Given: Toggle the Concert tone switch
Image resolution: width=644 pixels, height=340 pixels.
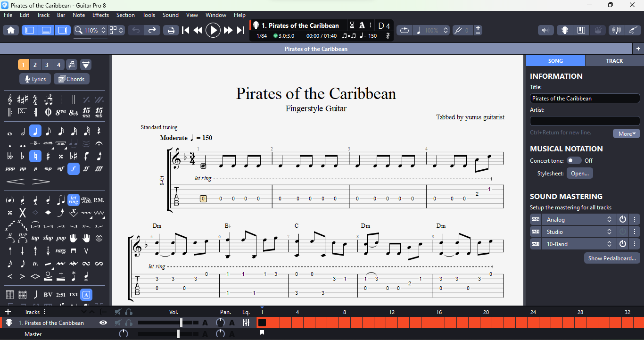Looking at the screenshot, I should pos(574,160).
